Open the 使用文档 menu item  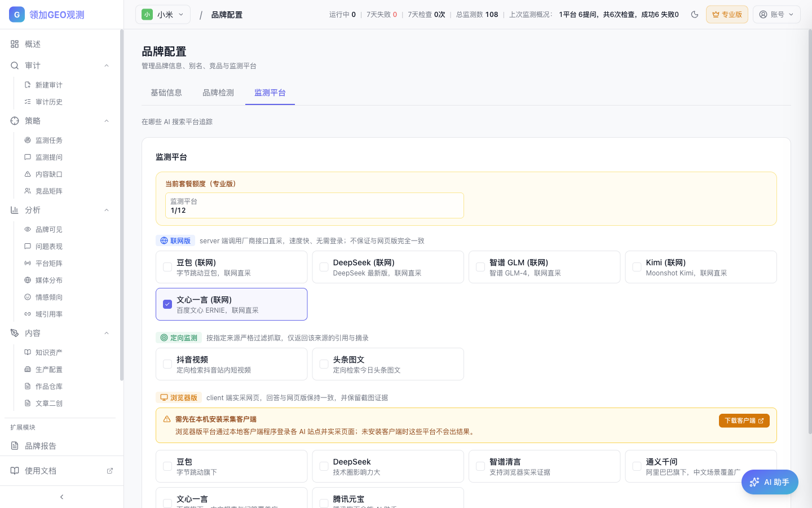61,471
